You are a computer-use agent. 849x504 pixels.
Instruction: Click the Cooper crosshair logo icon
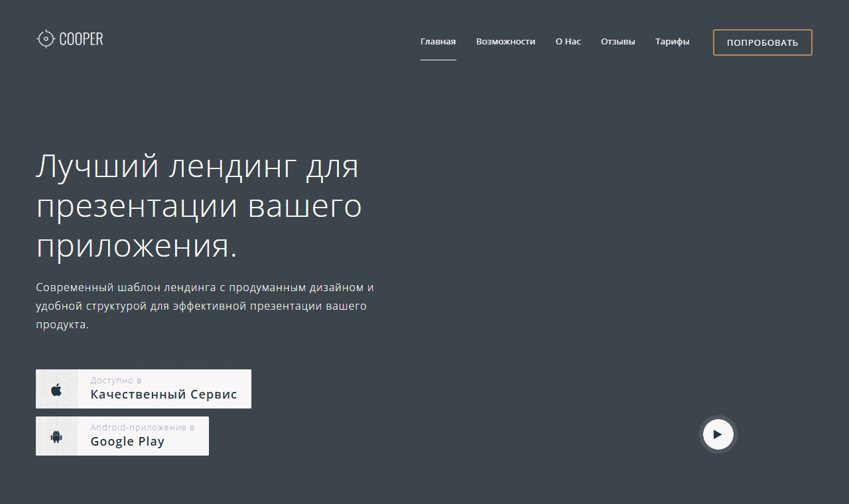[45, 39]
